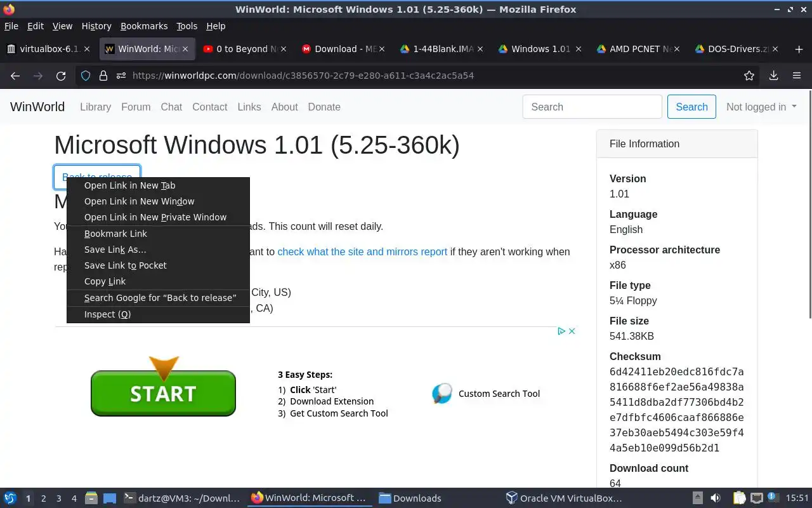Search Google for "Back to release"
Image resolution: width=812 pixels, height=508 pixels.
point(158,298)
